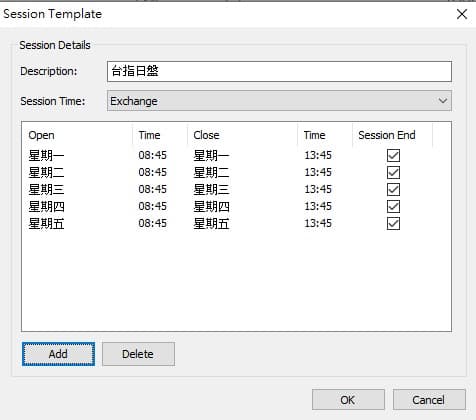Viewport: 476px width, 420px height.
Task: Open the Session Time dropdown
Action: pyautogui.click(x=279, y=101)
